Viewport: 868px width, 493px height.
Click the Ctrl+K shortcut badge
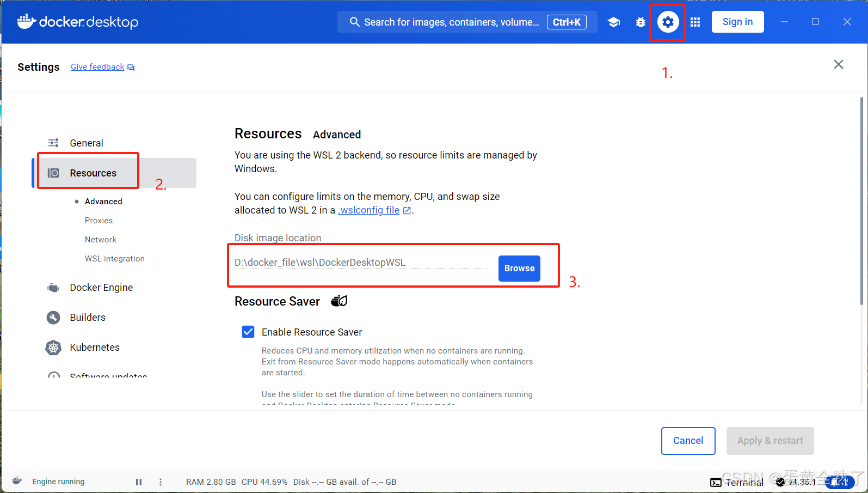[x=567, y=22]
